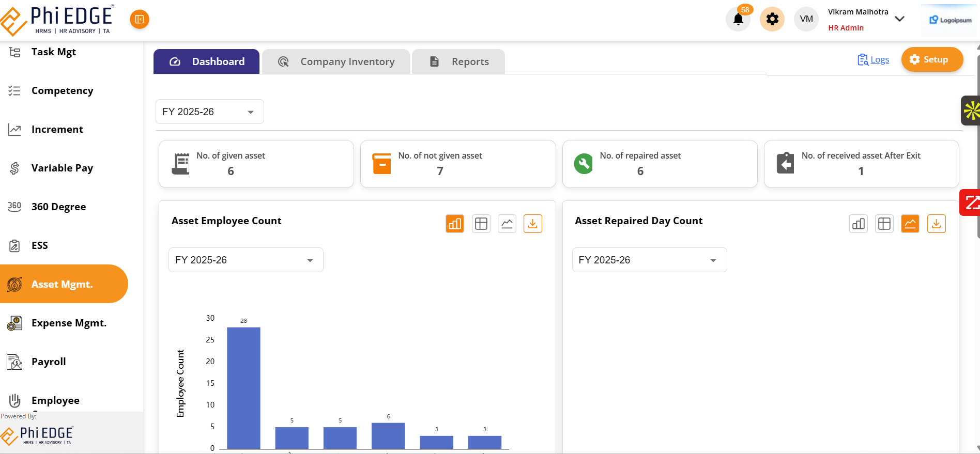
Task: Expand the Asset Employee Count FY dropdown
Action: click(x=246, y=260)
